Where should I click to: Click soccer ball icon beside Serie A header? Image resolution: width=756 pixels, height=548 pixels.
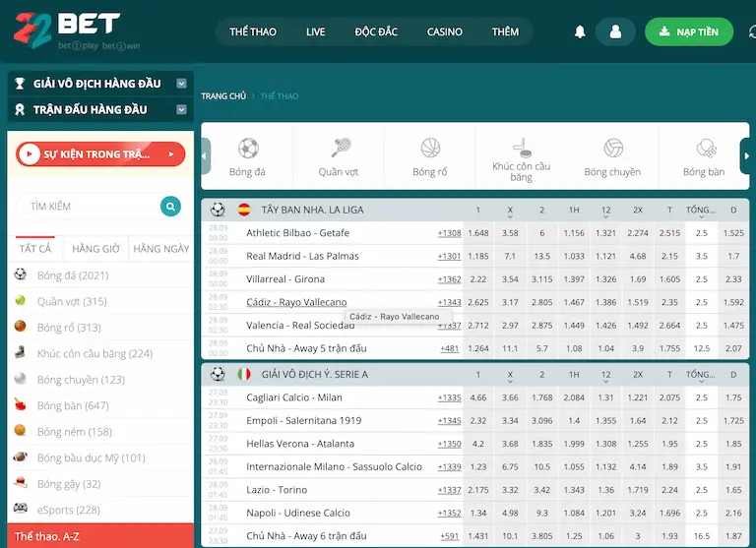[x=218, y=374]
